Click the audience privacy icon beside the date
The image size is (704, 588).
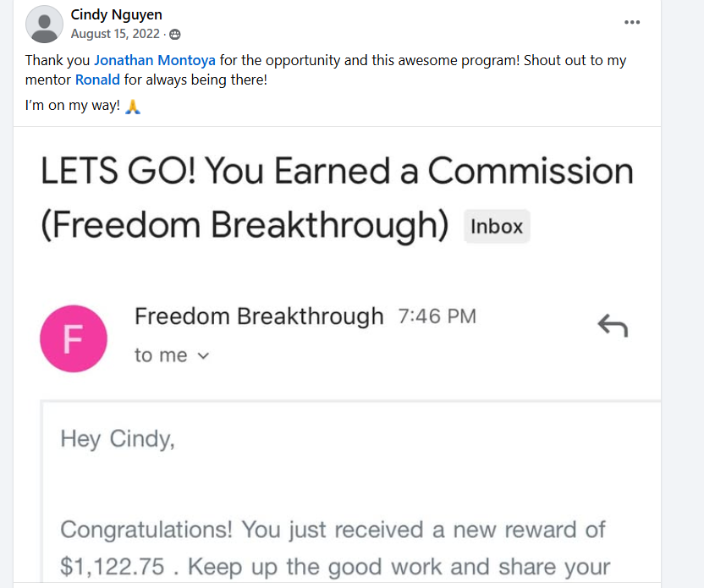(175, 35)
